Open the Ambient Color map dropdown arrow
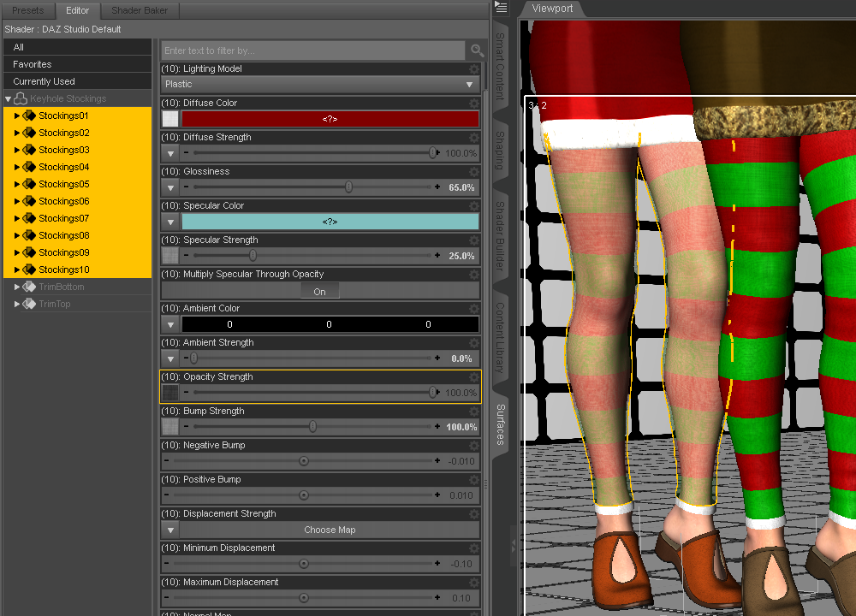 pyautogui.click(x=170, y=324)
